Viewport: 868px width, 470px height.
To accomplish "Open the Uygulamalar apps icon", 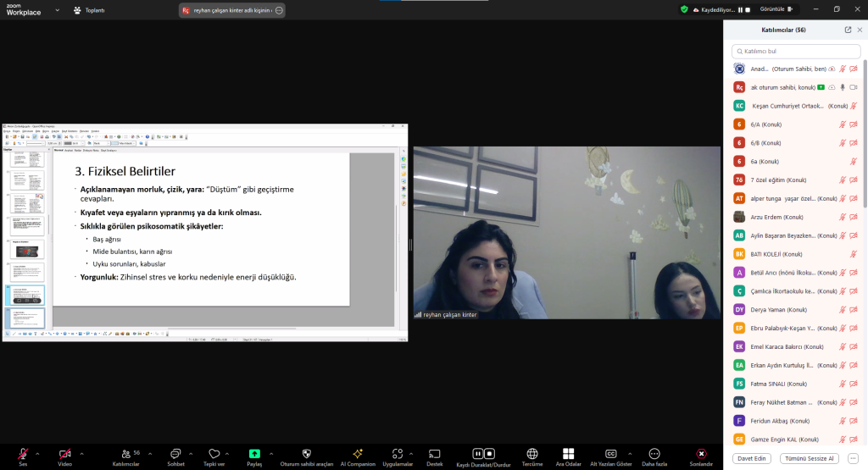I will (397, 453).
